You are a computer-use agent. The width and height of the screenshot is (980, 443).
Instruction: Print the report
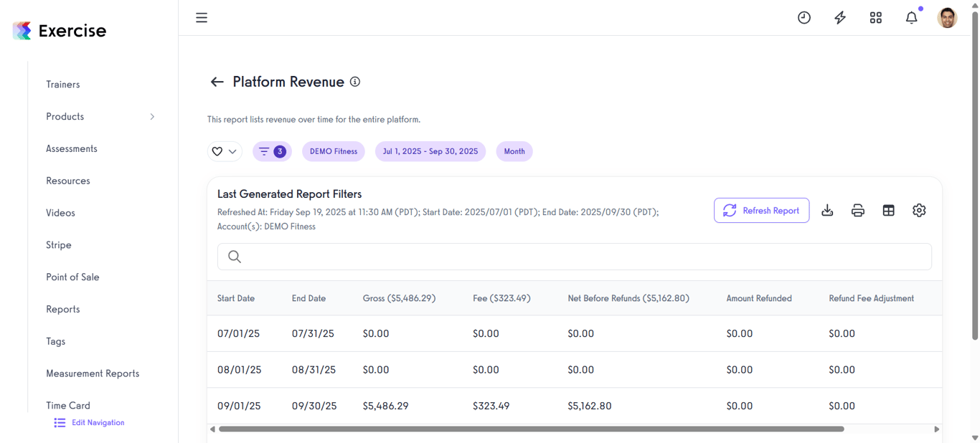point(858,210)
